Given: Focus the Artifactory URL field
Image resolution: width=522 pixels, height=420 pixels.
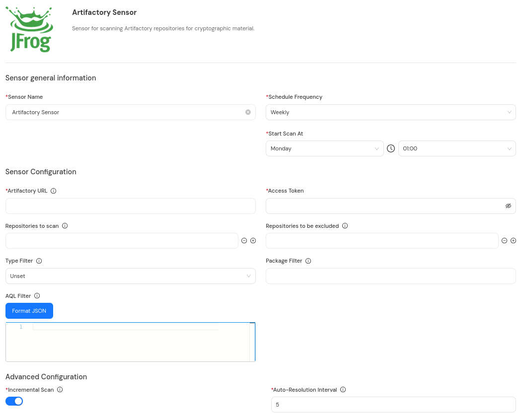Looking at the screenshot, I should pos(131,206).
